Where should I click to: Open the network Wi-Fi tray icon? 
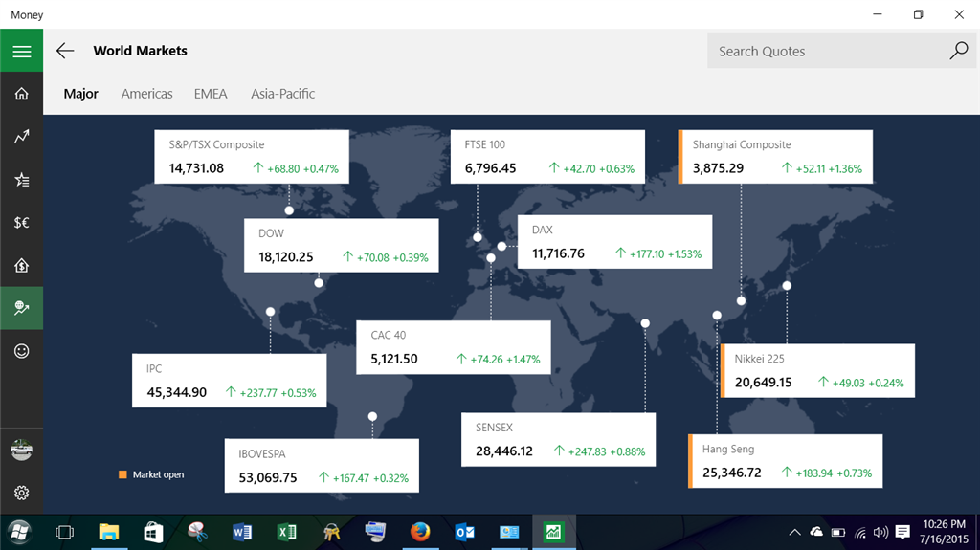pyautogui.click(x=860, y=533)
